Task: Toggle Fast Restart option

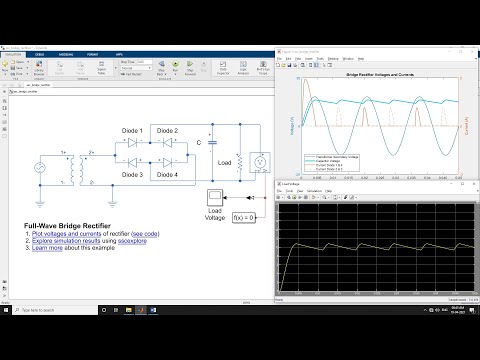Action: [131, 74]
